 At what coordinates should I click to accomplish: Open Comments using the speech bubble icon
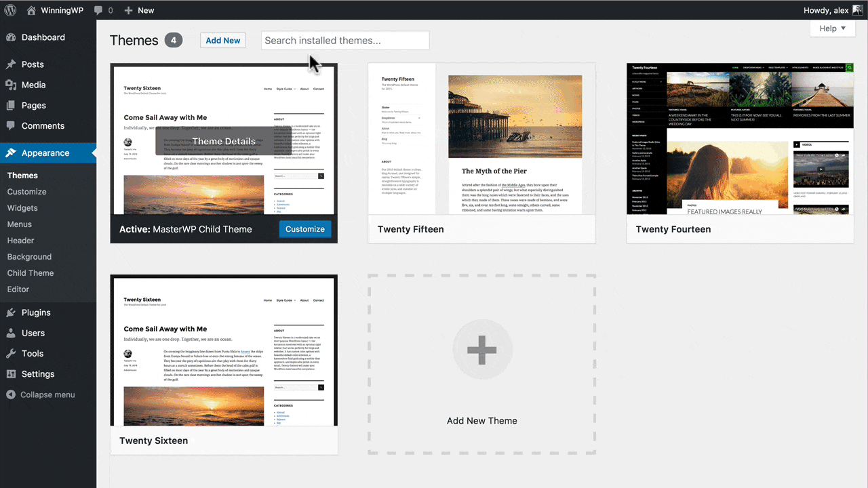pos(12,126)
